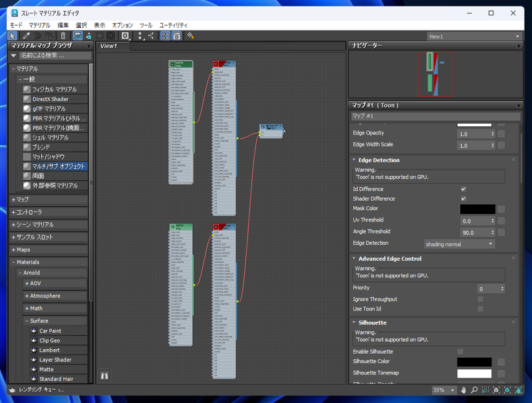Open Mask Color black swatch
The width and height of the screenshot is (532, 403).
click(x=477, y=209)
